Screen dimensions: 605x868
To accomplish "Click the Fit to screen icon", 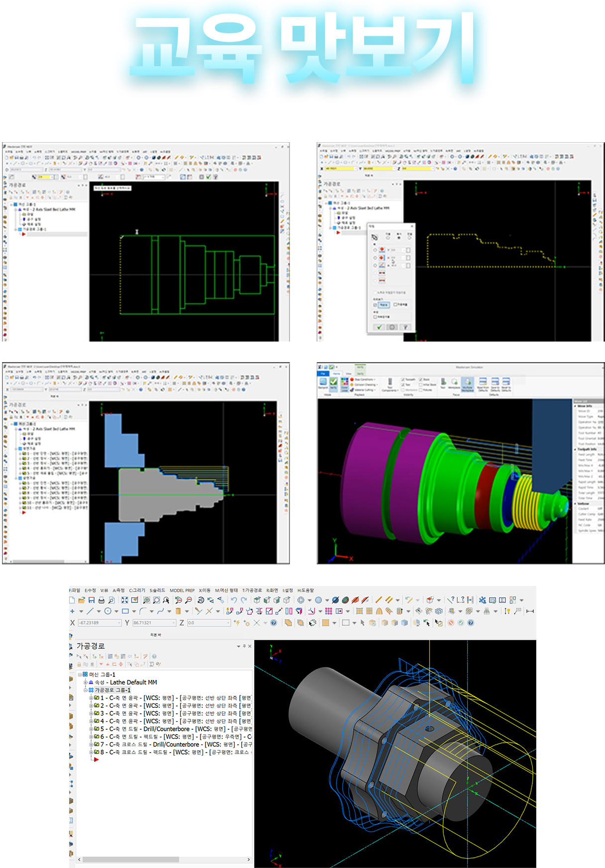I will 125,600.
